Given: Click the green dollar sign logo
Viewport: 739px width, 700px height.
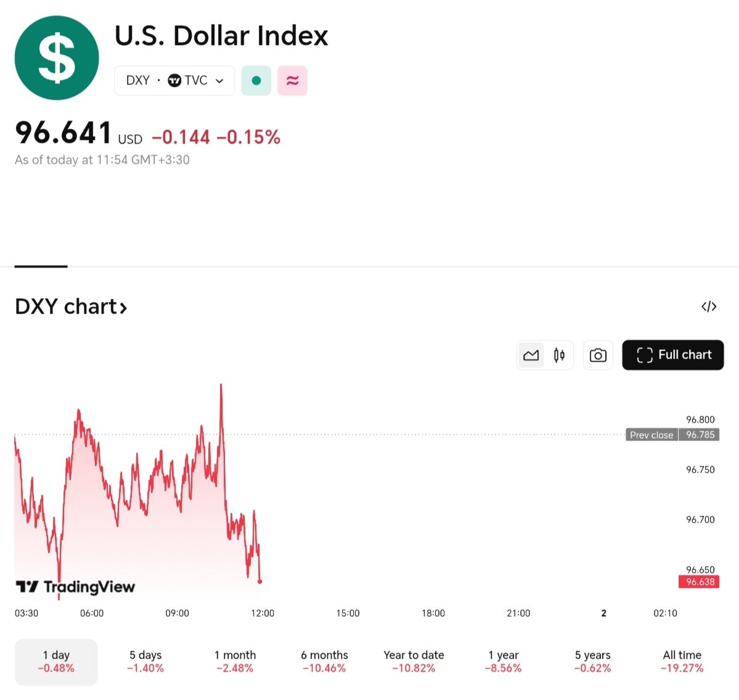Looking at the screenshot, I should 57,58.
